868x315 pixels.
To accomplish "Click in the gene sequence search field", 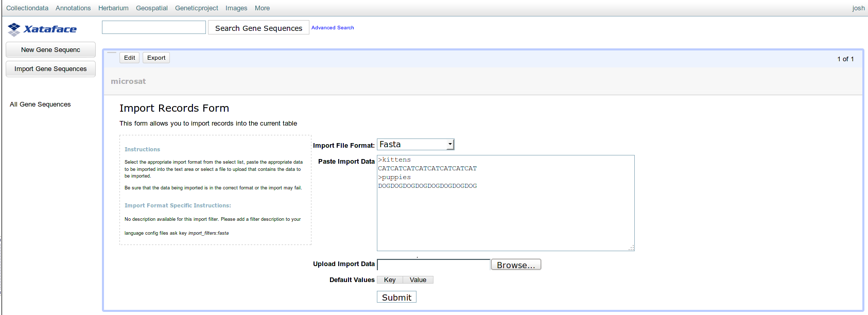I will click(x=154, y=27).
